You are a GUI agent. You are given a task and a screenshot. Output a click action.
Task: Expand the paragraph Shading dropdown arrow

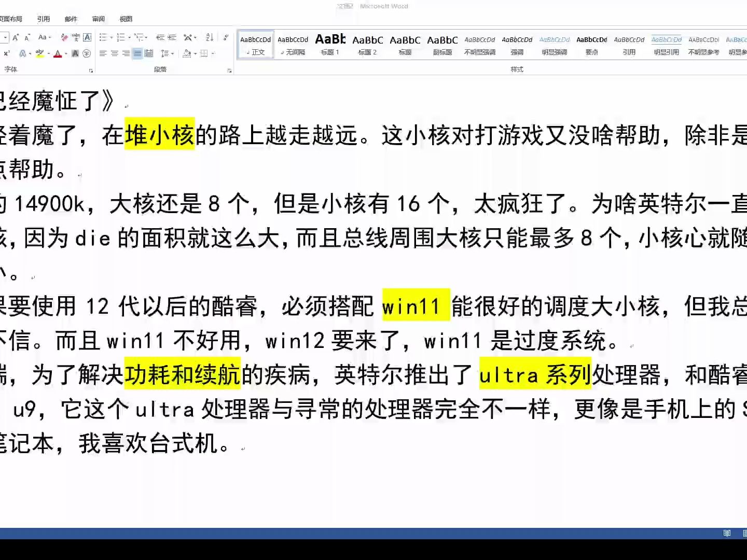pyautogui.click(x=195, y=53)
